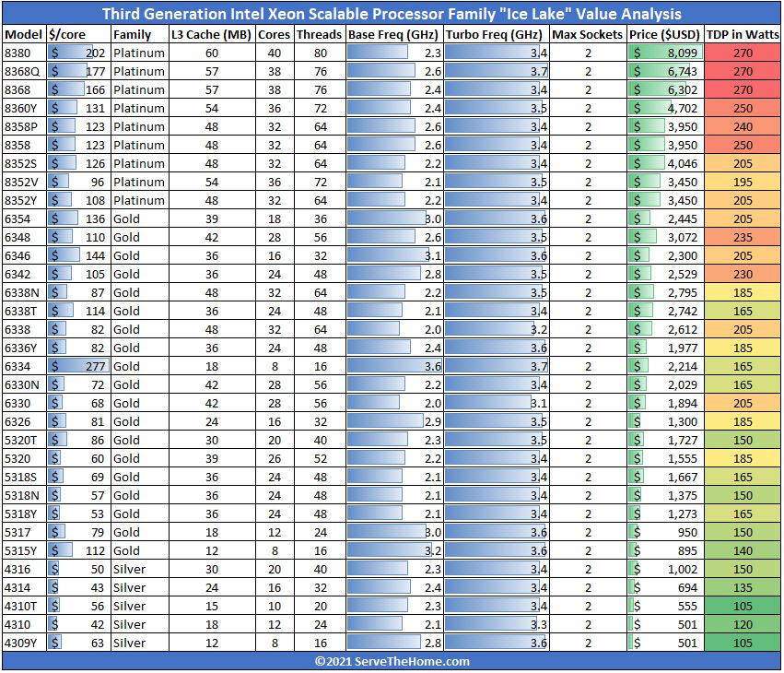Viewport: 784px width, 673px height.
Task: Click the 555 price cell
Action: pos(665,606)
